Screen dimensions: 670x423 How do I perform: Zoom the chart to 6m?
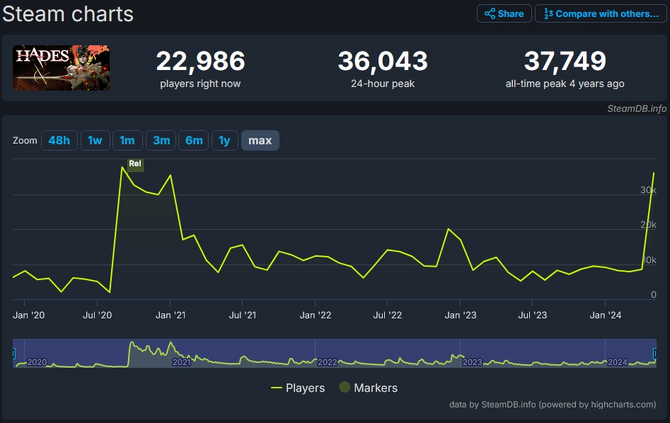(x=193, y=140)
